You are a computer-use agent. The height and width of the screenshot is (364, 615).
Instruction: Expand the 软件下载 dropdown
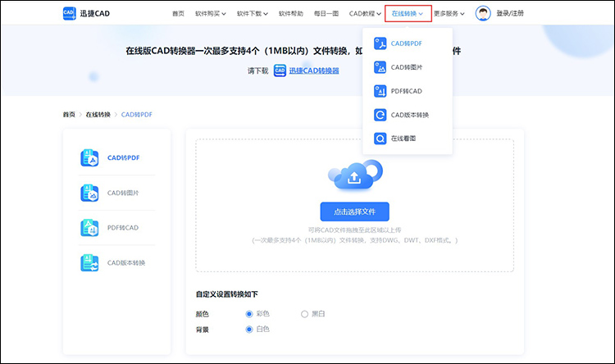(x=253, y=14)
